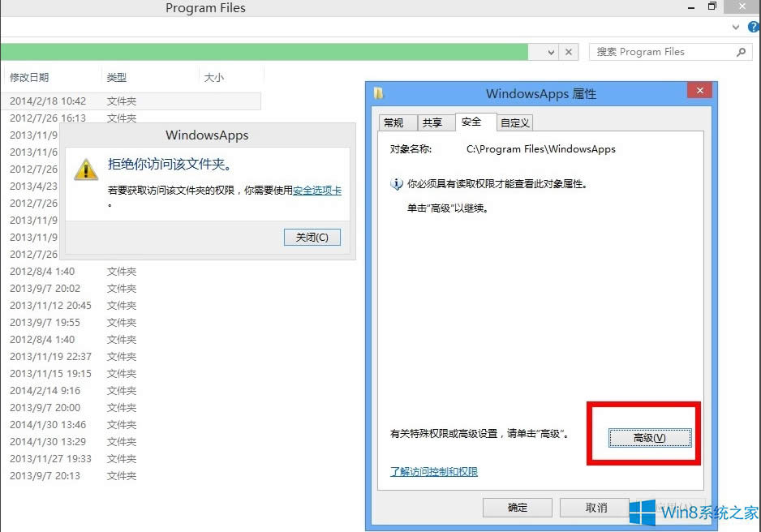Switch to the 常规 tab
The image size is (761, 532).
pyautogui.click(x=396, y=122)
